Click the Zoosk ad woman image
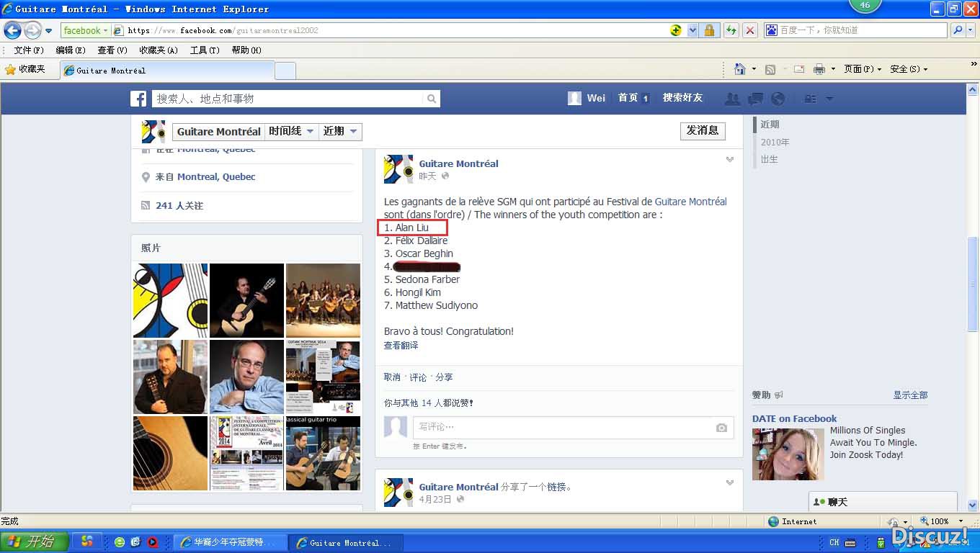Viewport: 980px width, 553px height. 788,454
